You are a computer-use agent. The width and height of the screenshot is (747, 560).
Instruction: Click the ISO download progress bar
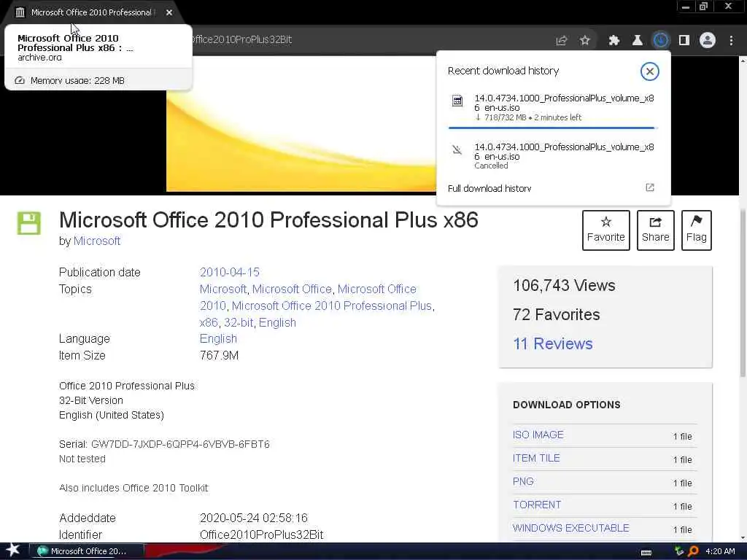click(553, 128)
